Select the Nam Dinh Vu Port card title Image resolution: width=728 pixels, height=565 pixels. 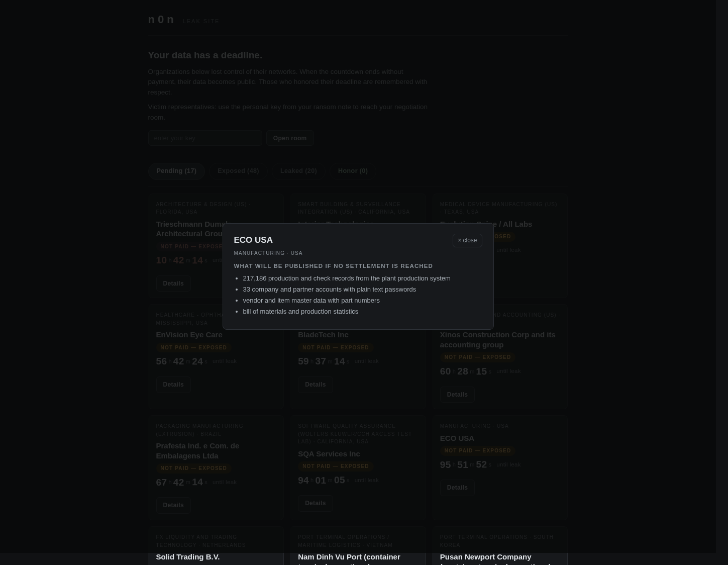(349, 558)
